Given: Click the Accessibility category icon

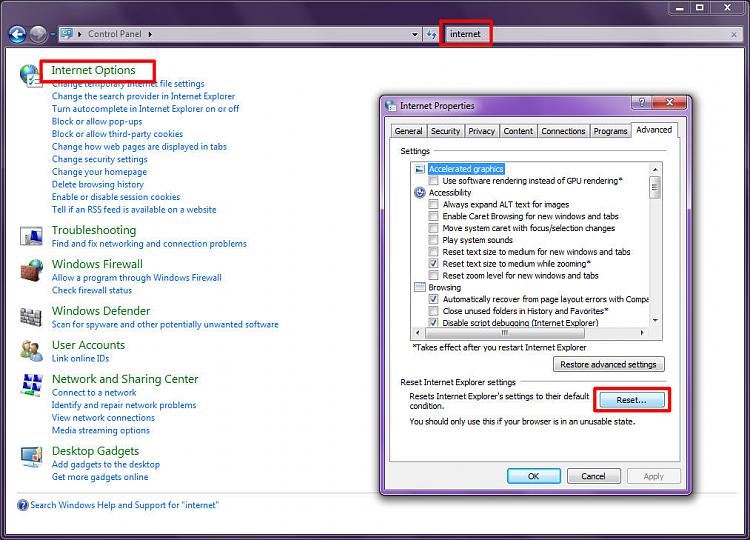Looking at the screenshot, I should tap(419, 192).
